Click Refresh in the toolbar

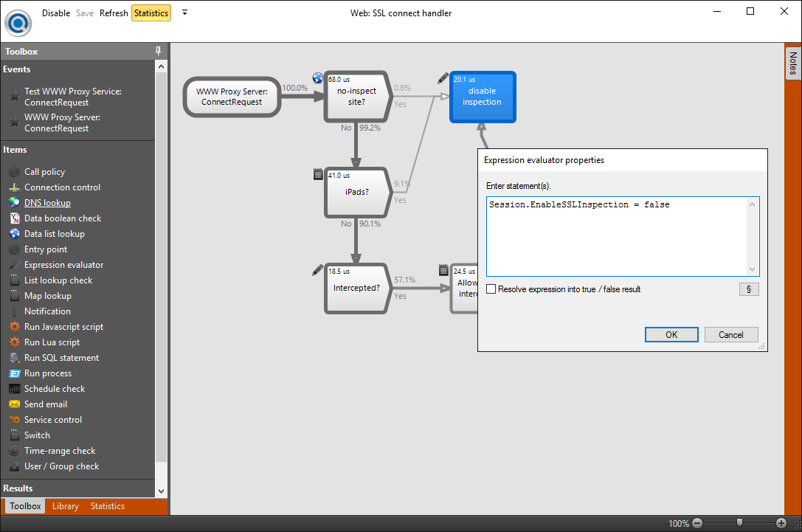(114, 13)
